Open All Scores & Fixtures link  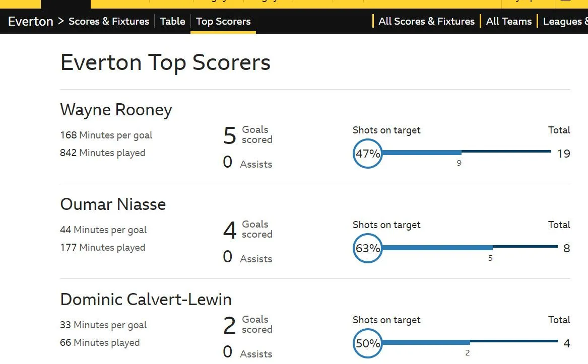click(x=426, y=21)
